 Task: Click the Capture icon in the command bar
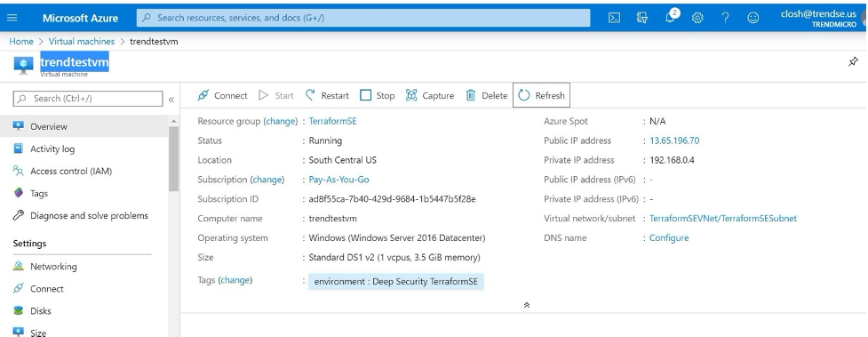tap(411, 95)
